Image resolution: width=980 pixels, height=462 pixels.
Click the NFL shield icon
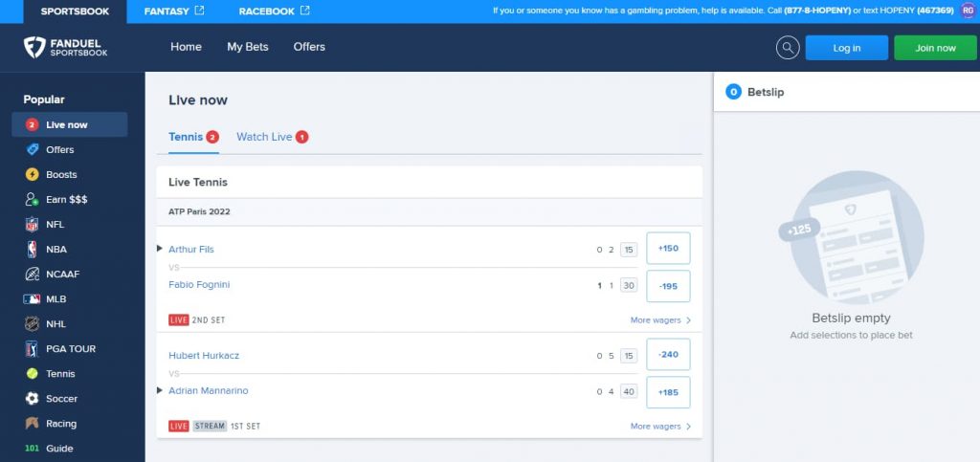click(x=32, y=225)
